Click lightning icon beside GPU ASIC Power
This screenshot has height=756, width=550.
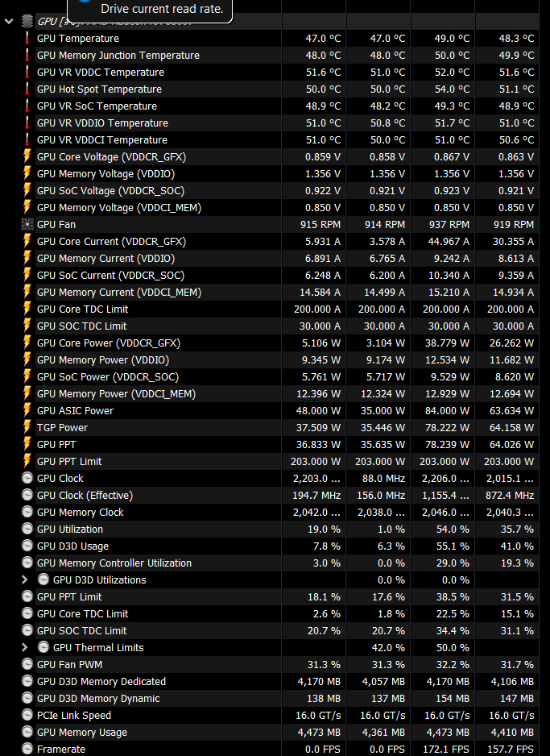click(x=27, y=410)
